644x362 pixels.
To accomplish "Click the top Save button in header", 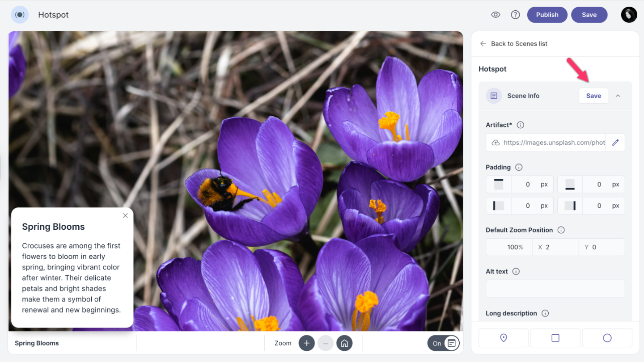I will point(589,15).
